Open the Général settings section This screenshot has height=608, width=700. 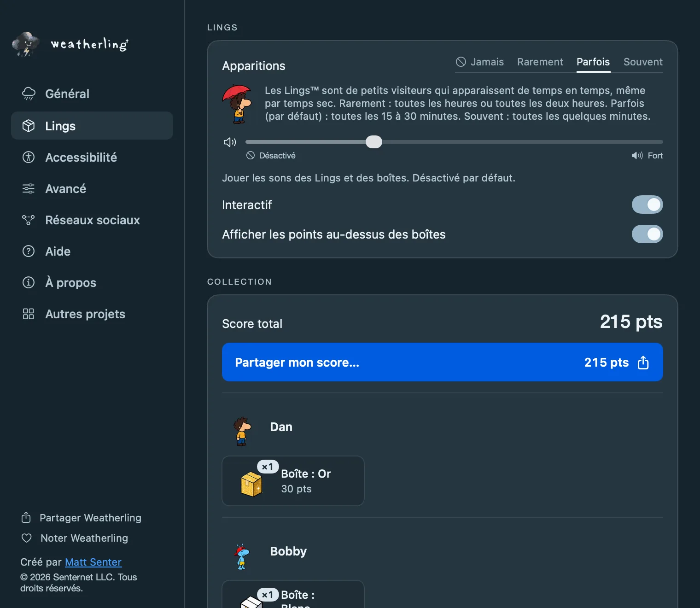[x=92, y=94]
